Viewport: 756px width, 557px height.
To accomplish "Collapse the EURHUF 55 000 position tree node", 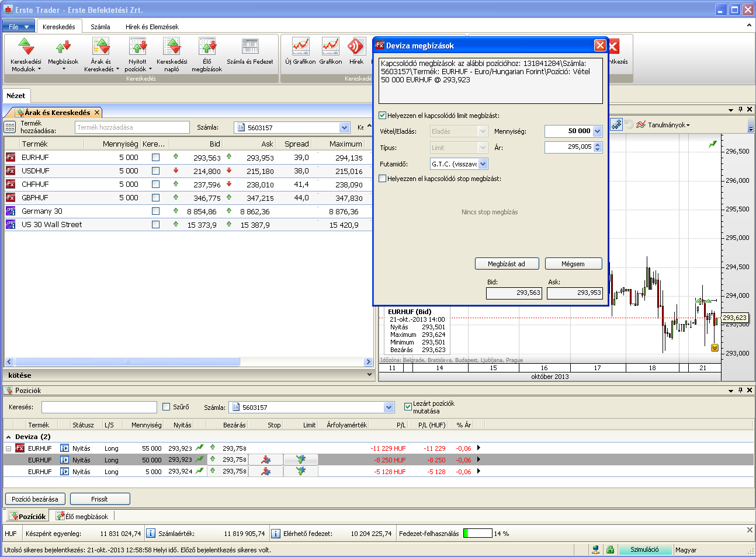I will (x=8, y=448).
